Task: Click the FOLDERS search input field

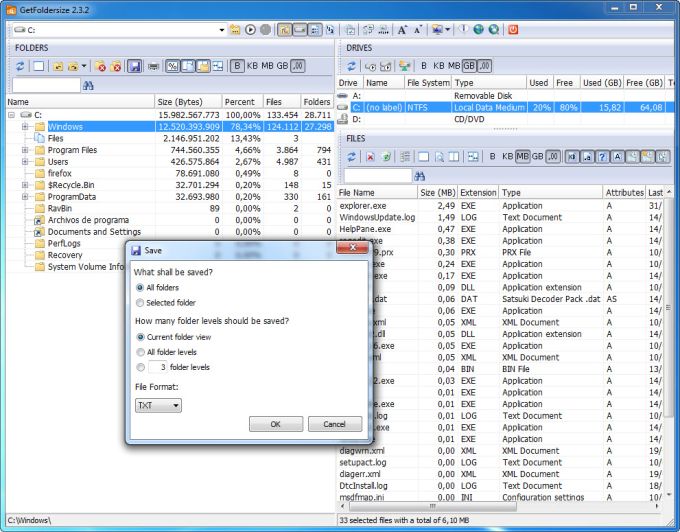Action: click(x=46, y=85)
